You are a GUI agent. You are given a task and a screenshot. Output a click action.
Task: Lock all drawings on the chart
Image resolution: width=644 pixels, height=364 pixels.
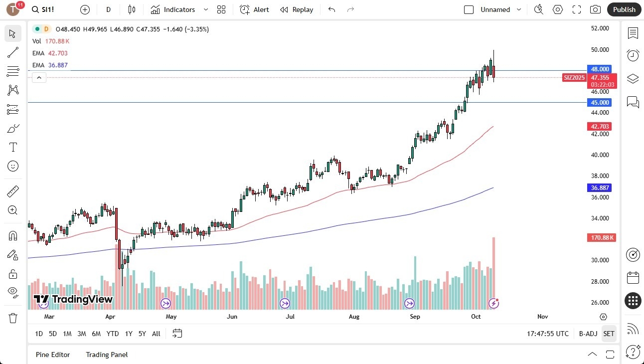(x=13, y=274)
